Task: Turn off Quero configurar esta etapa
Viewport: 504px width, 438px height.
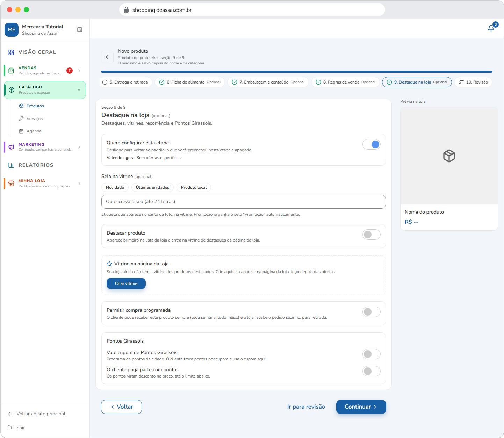Action: pos(372,144)
